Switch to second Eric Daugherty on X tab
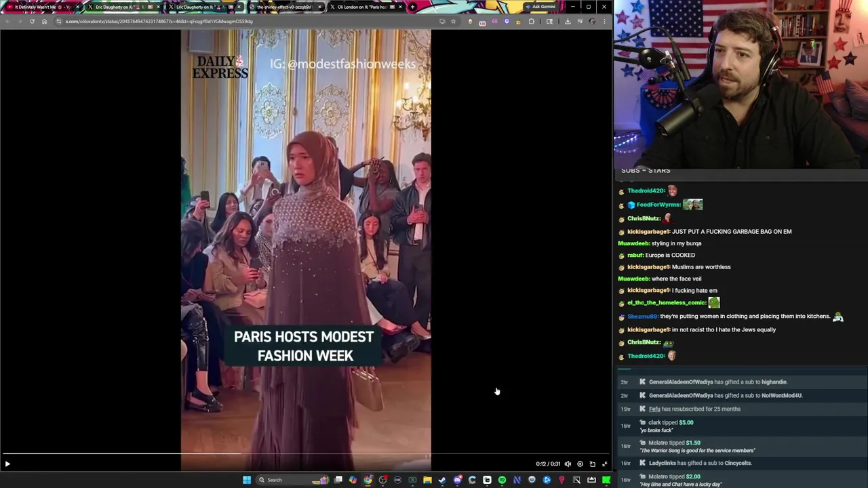The image size is (868, 488). coord(203,7)
